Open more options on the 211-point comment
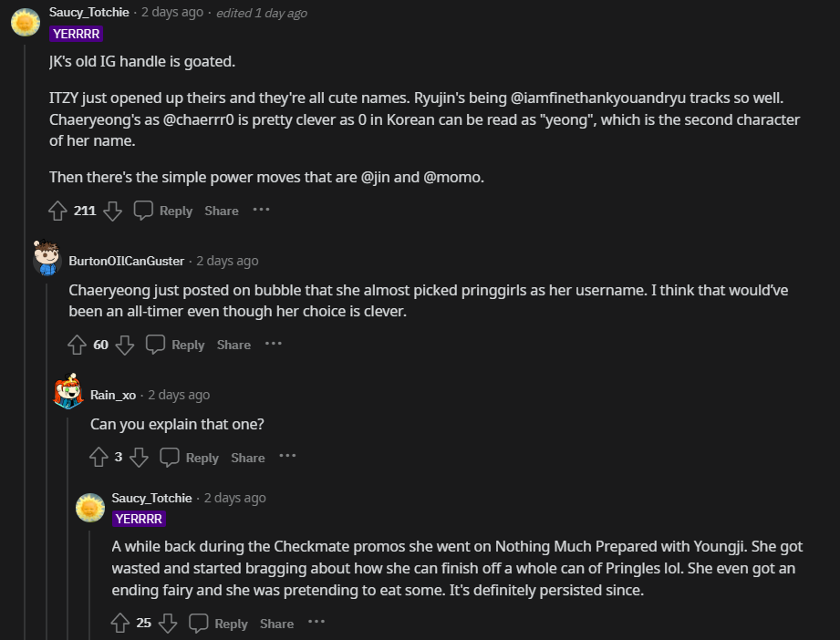The image size is (840, 640). [x=262, y=210]
